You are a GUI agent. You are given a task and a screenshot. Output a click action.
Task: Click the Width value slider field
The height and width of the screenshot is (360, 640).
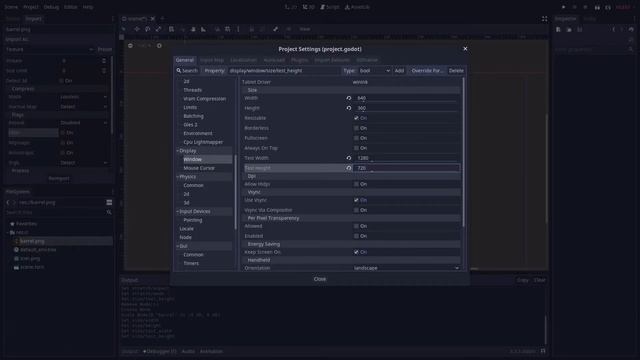coord(407,98)
